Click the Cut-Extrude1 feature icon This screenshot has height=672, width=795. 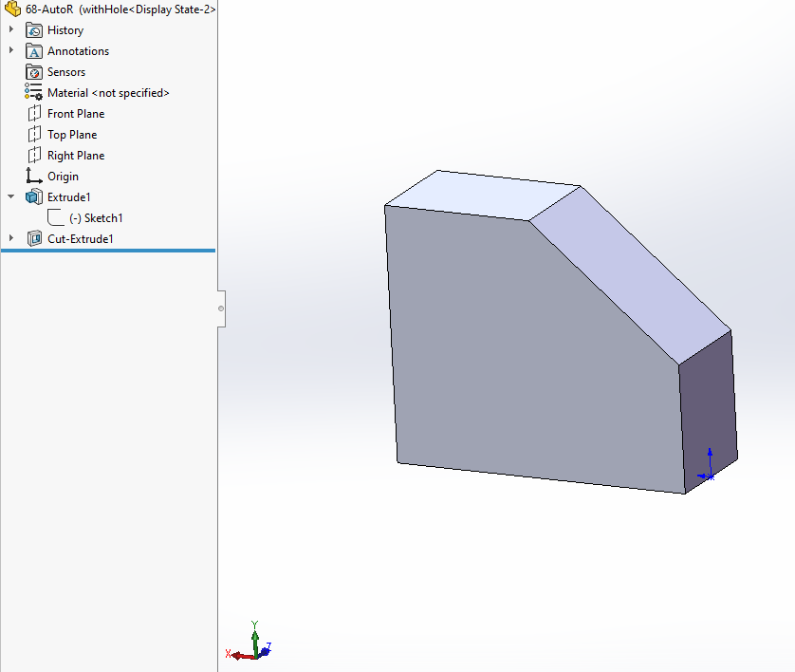click(x=34, y=238)
